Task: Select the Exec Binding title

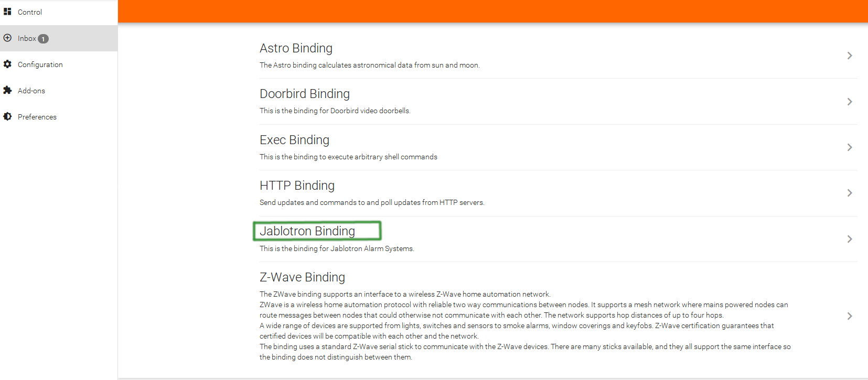Action: click(x=294, y=140)
